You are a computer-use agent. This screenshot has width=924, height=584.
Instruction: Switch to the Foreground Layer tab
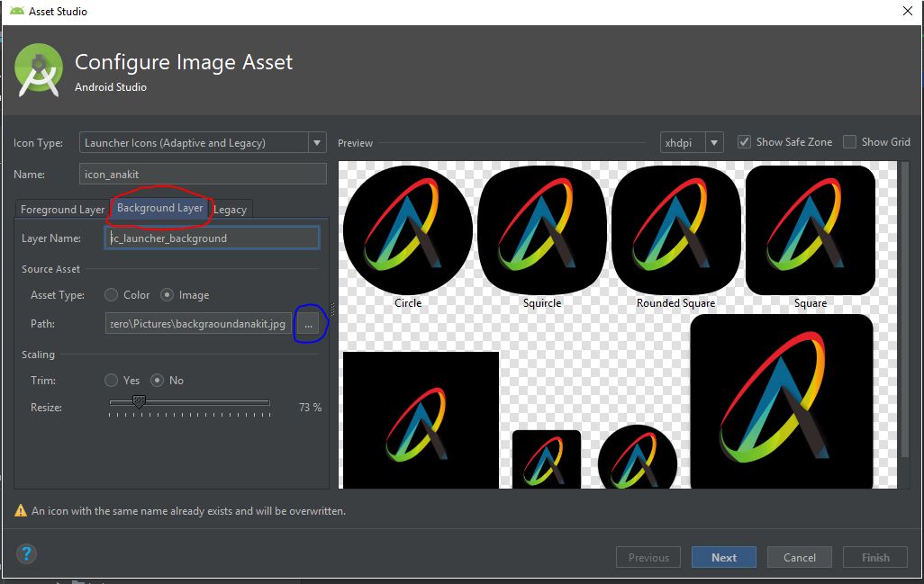(62, 210)
